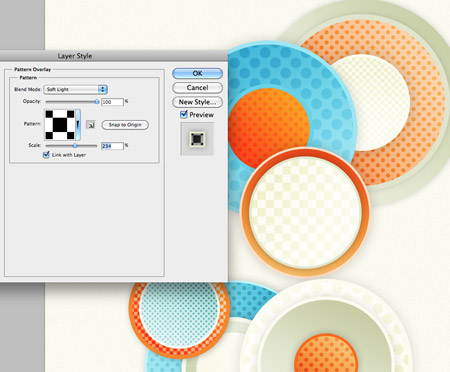Click the Pattern Overlay section heading

pos(32,69)
